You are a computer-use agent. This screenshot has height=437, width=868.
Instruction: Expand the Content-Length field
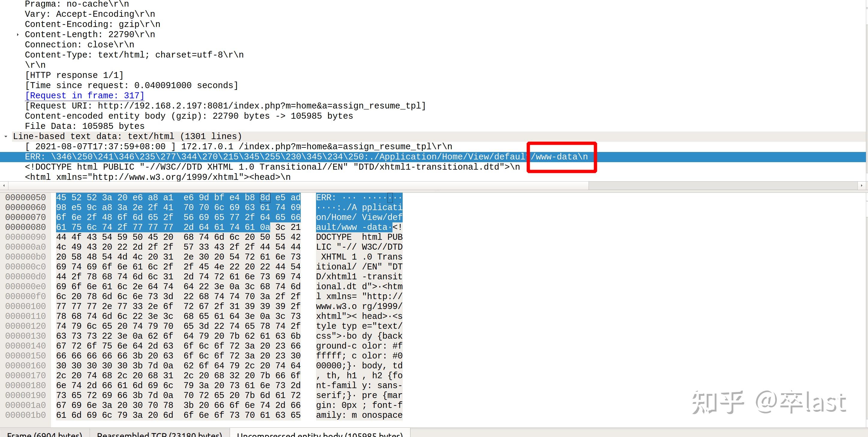17,34
